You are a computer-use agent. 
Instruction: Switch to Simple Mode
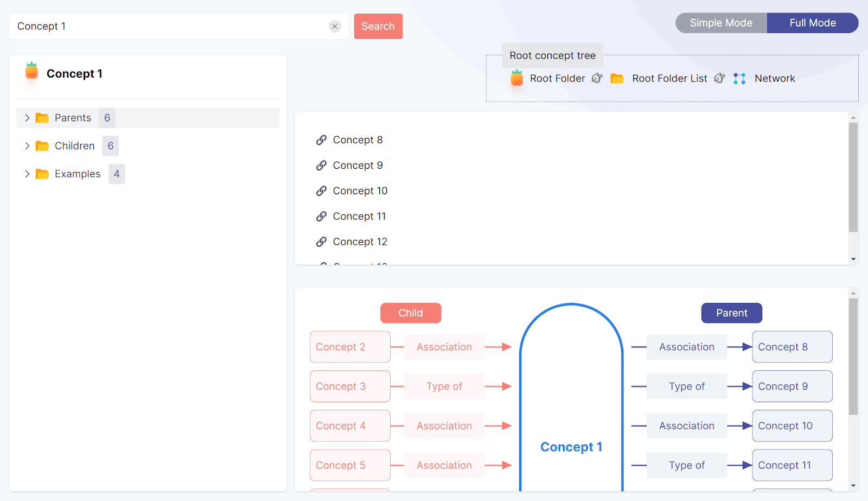(x=721, y=23)
